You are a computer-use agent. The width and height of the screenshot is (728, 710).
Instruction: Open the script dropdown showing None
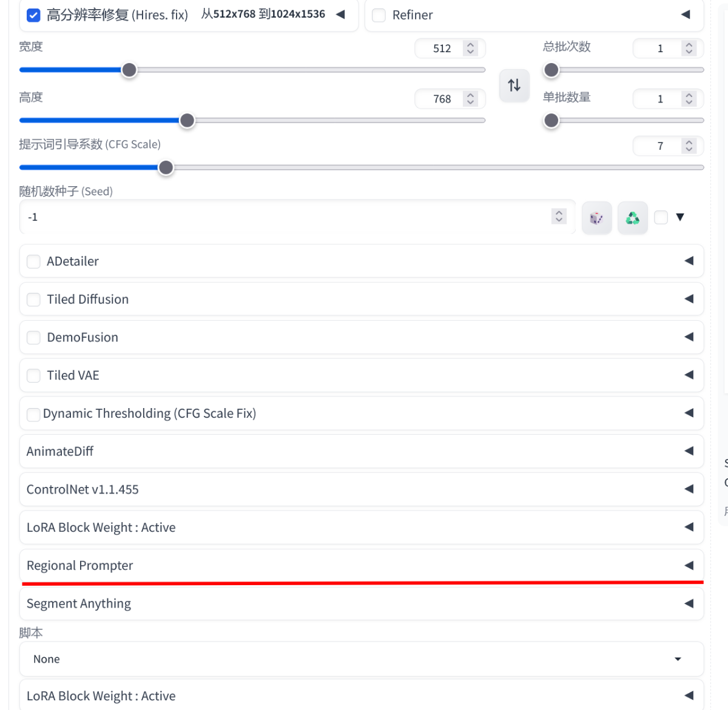361,659
